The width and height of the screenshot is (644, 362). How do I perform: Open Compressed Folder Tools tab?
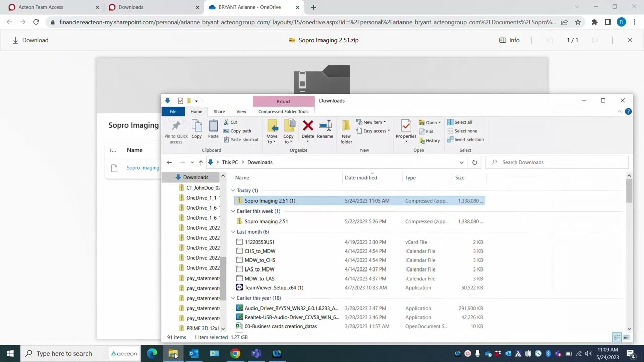(283, 112)
